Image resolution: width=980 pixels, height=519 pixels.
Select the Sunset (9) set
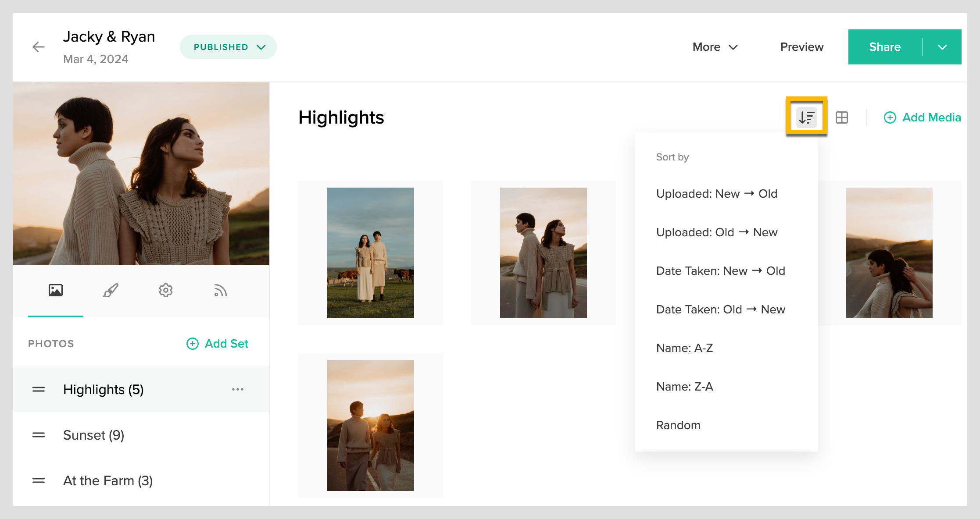(x=141, y=435)
